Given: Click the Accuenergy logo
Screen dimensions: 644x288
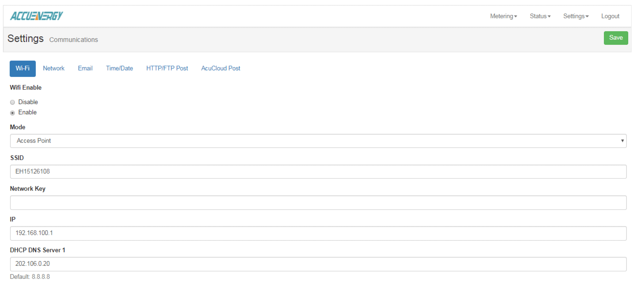Looking at the screenshot, I should pos(37,16).
